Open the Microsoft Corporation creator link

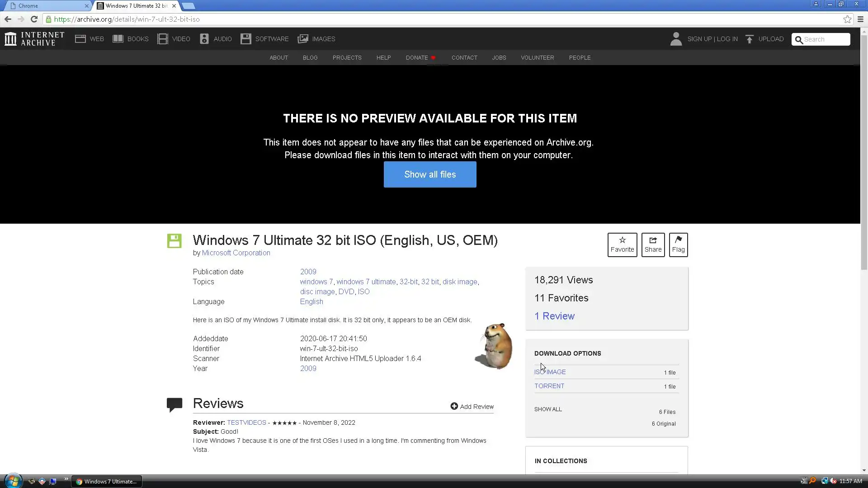tap(236, 253)
